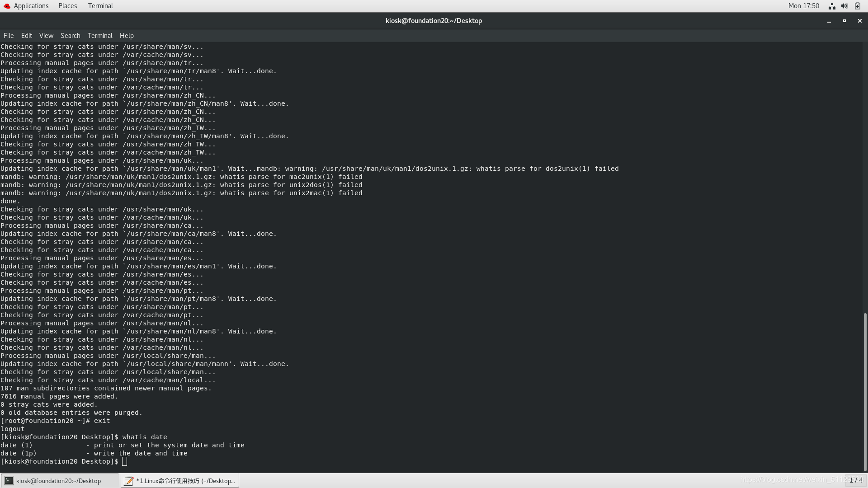
Task: Click the text editor taskbar icon
Action: point(128,481)
